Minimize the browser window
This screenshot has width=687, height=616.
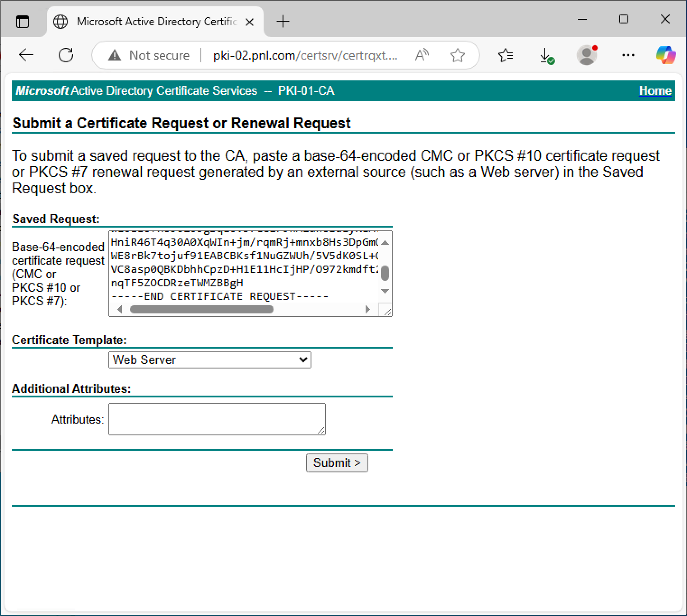pyautogui.click(x=582, y=19)
